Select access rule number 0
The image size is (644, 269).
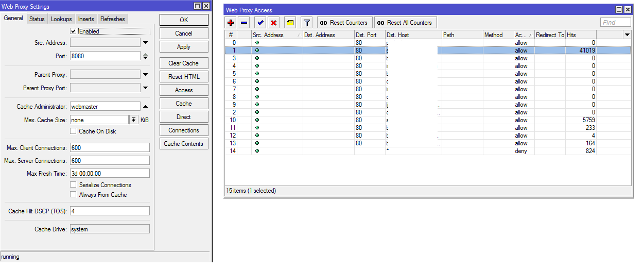(428, 43)
